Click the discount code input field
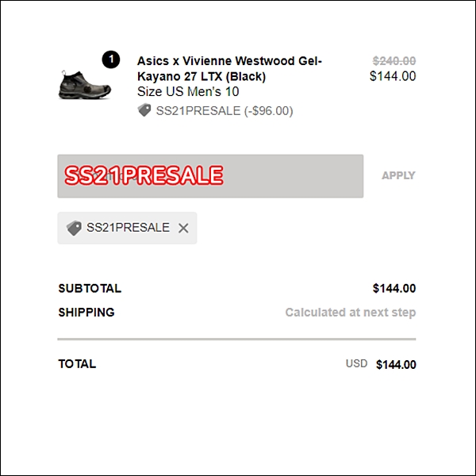This screenshot has width=476, height=476. [x=210, y=176]
